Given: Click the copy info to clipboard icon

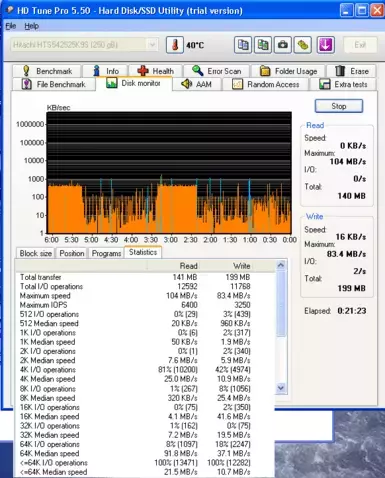Looking at the screenshot, I should coord(243,45).
